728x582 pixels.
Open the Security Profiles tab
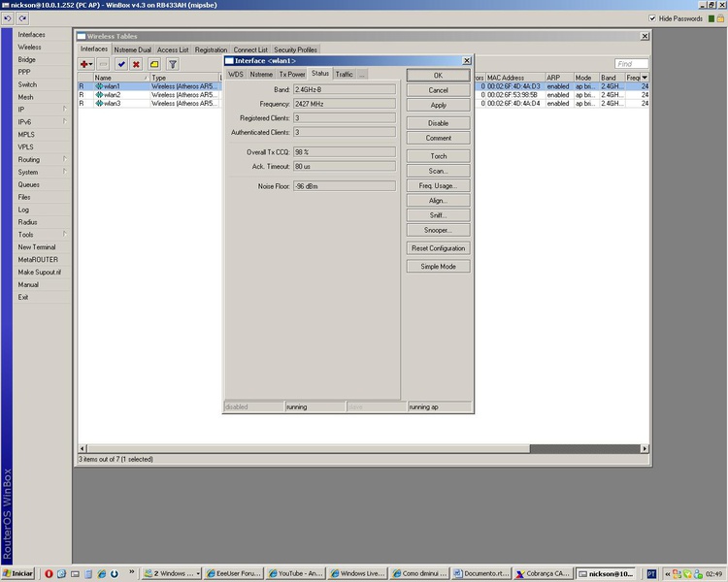point(295,49)
